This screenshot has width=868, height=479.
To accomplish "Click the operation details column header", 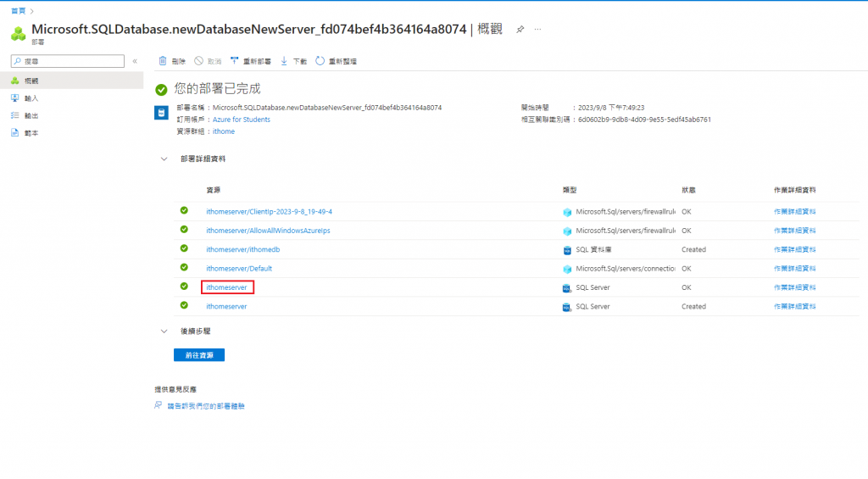I will click(x=795, y=190).
